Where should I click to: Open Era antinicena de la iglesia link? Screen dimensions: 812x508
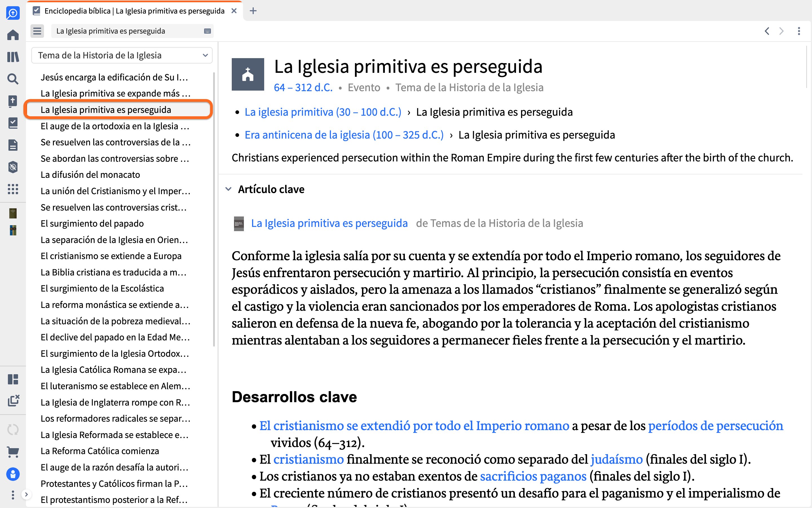click(344, 135)
